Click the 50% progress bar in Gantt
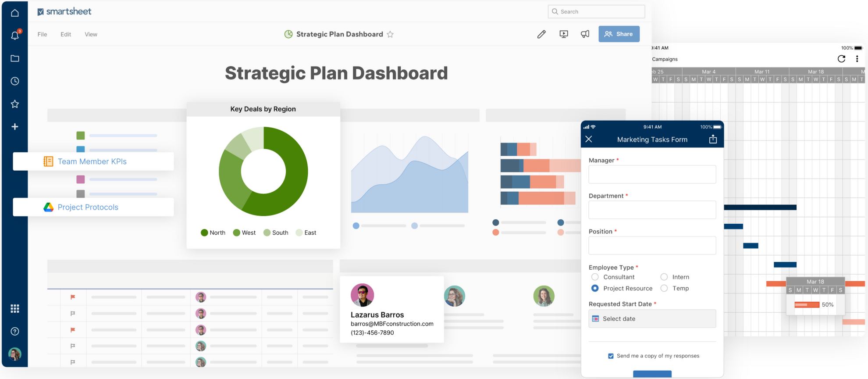868x379 pixels. click(807, 305)
